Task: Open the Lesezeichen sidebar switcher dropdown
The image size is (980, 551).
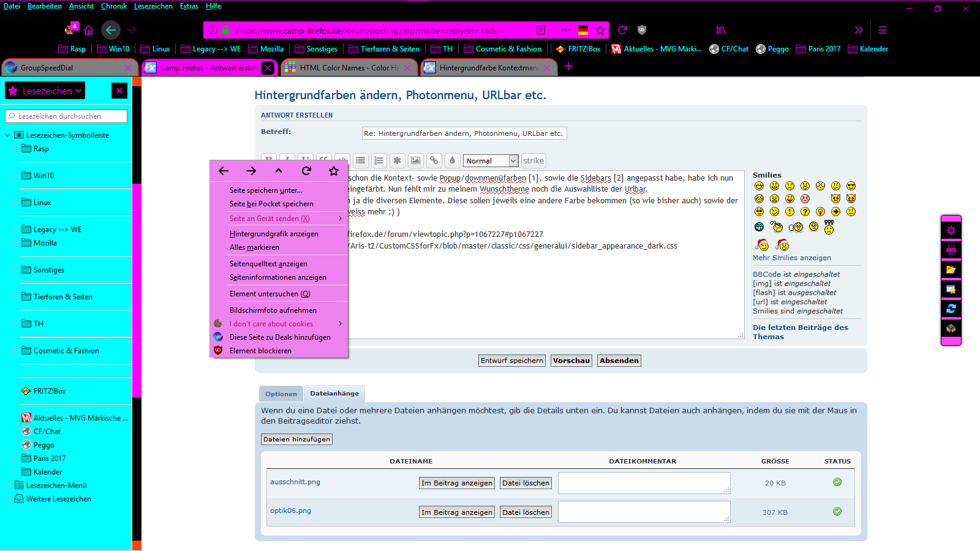Action: [x=45, y=91]
